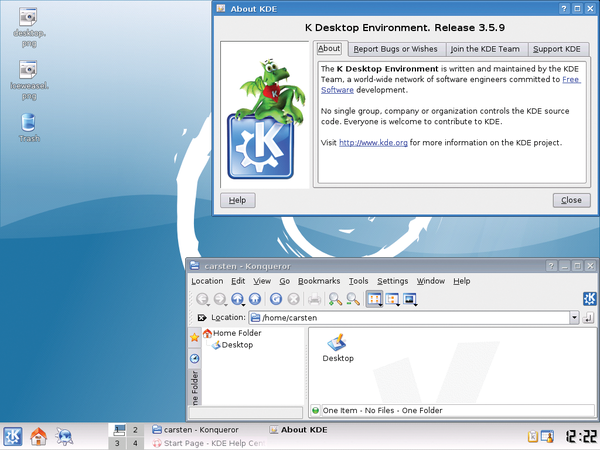600x450 pixels.
Task: Open the History sidebar clock tab
Action: coord(195,358)
